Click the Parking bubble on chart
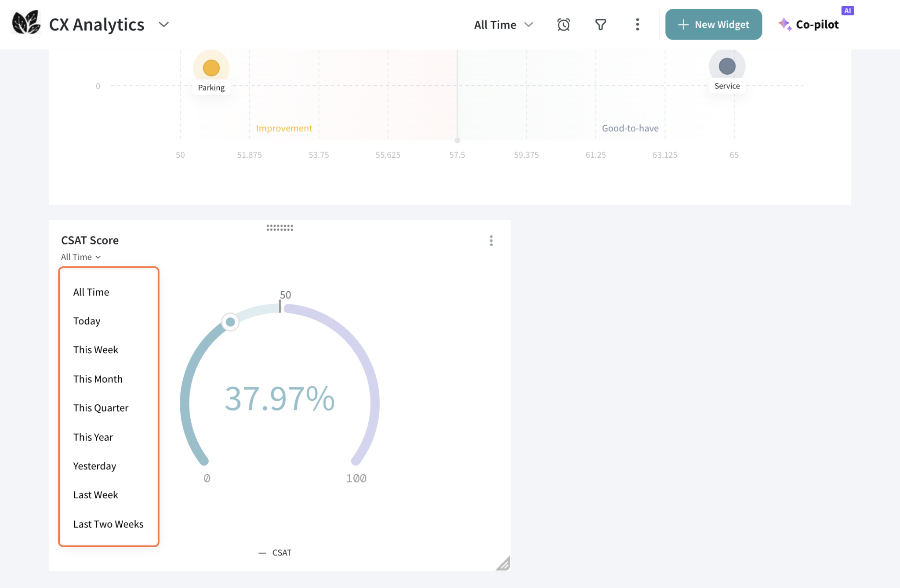Viewport: 900px width, 588px height. click(211, 68)
